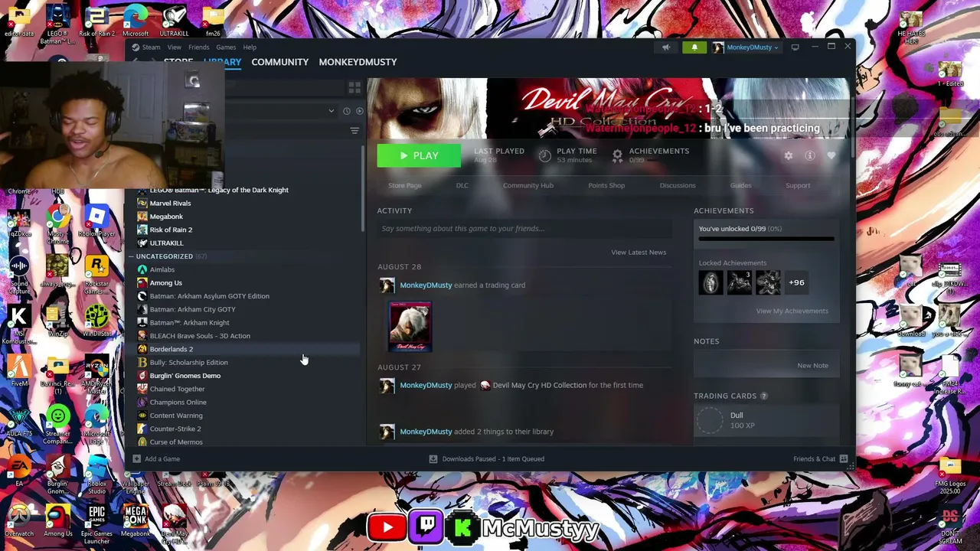Open the Steam library grid view icon
Viewport: 980px width, 551px height.
[354, 88]
